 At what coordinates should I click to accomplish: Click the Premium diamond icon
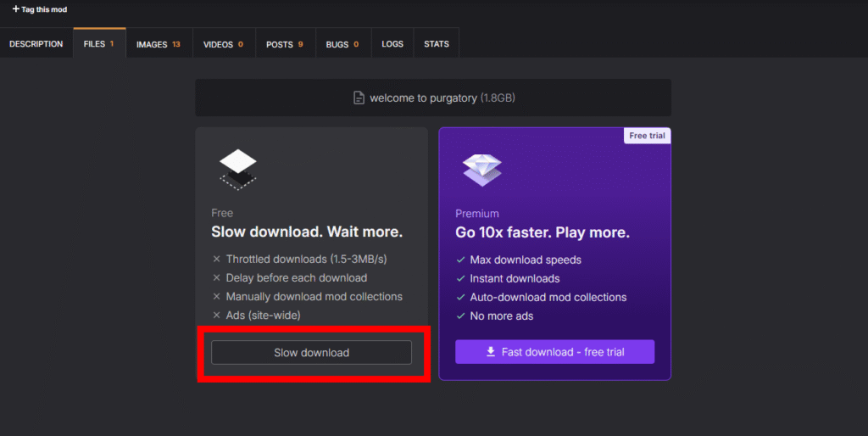click(x=481, y=169)
